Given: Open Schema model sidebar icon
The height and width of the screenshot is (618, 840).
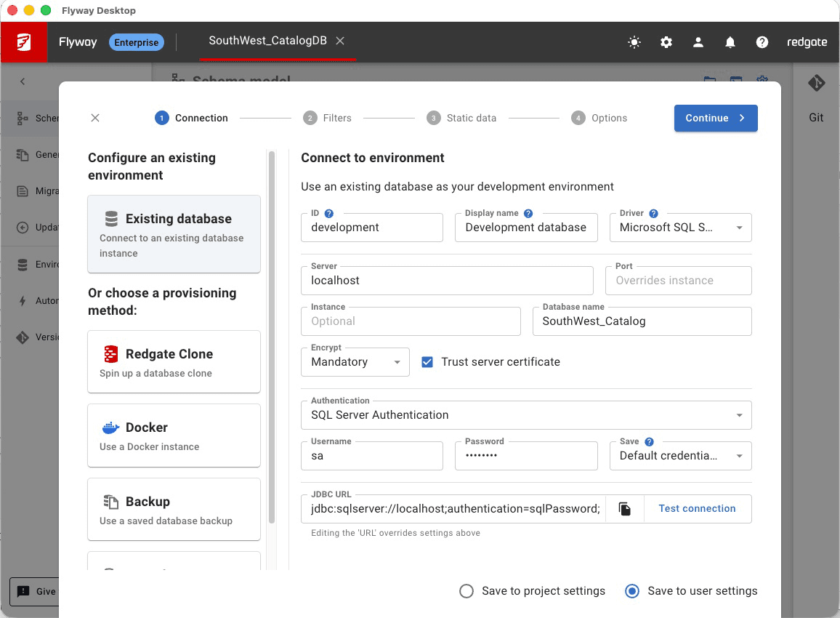Looking at the screenshot, I should coord(22,118).
